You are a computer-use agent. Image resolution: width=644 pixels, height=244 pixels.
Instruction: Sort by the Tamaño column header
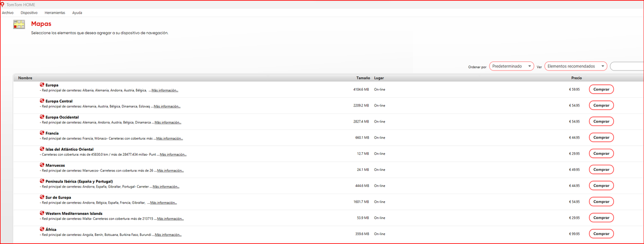[x=363, y=78]
